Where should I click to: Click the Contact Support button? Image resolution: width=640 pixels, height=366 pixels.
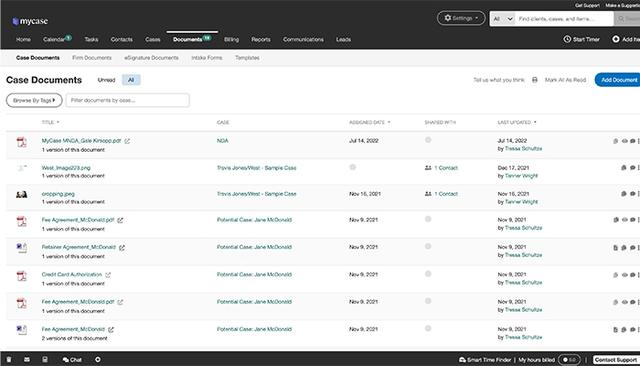click(616, 360)
